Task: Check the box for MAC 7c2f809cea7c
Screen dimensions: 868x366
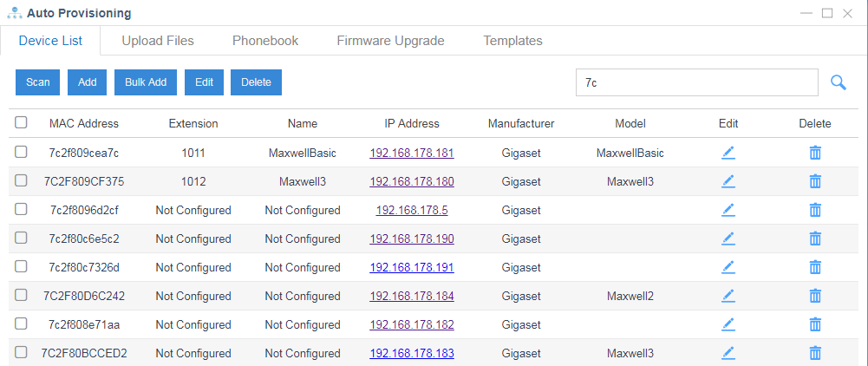Action: tap(21, 153)
